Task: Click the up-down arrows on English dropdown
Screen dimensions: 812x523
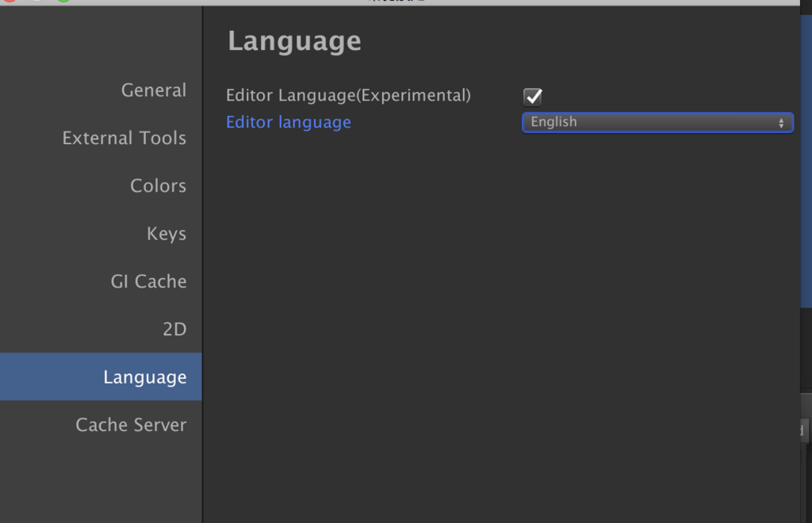Action: [781, 123]
